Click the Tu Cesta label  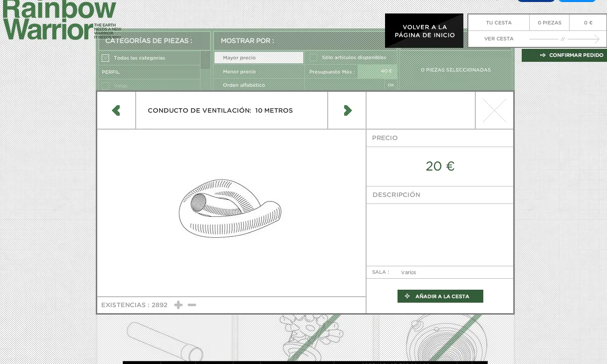499,23
